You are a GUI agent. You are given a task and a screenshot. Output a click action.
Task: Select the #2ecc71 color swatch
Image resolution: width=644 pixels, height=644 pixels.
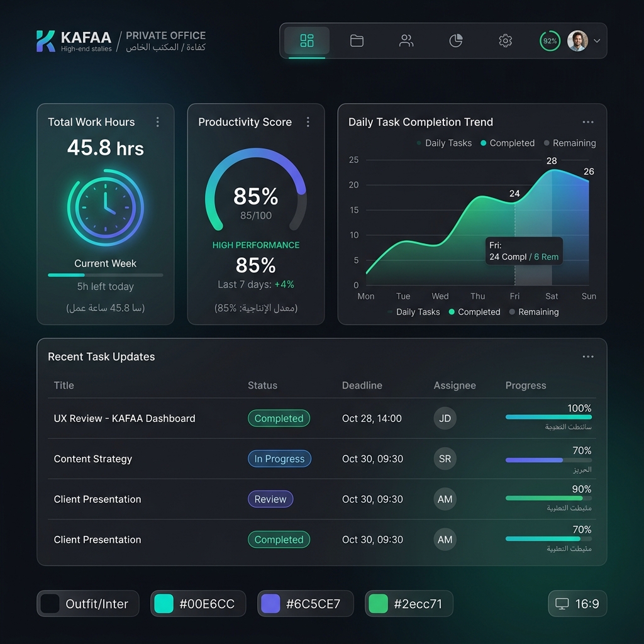pyautogui.click(x=409, y=603)
